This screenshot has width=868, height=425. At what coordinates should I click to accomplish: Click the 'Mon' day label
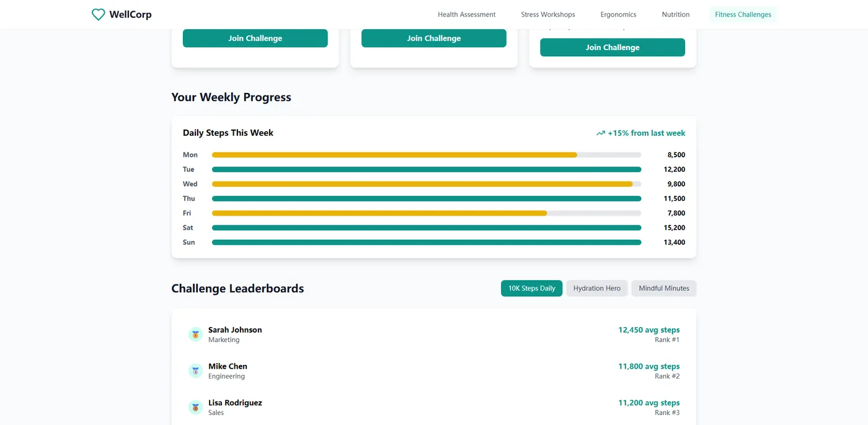tap(190, 155)
